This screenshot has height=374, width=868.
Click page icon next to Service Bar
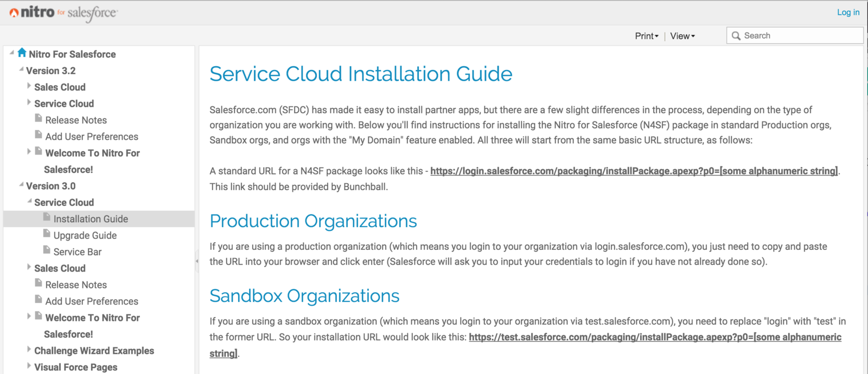tap(47, 250)
